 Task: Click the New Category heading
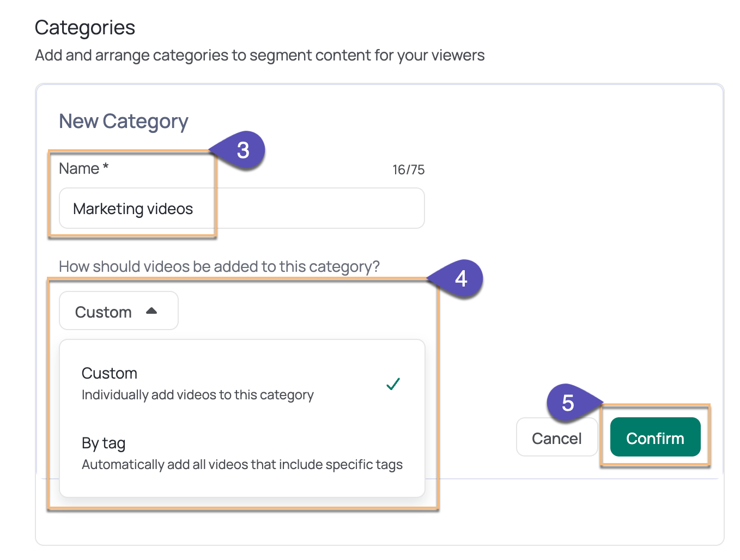click(124, 121)
